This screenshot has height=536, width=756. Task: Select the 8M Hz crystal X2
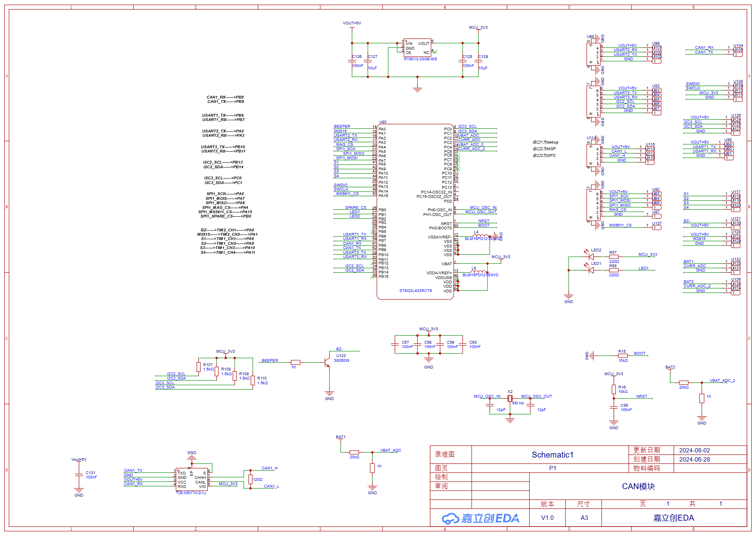click(510, 398)
